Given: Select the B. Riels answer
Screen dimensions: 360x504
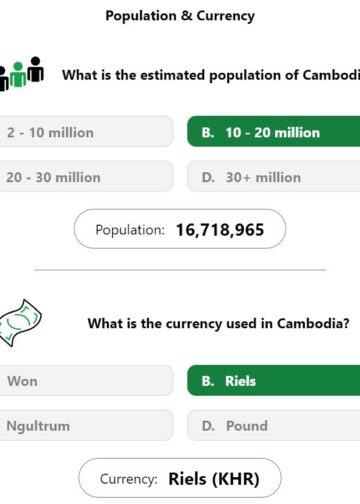Looking at the screenshot, I should pyautogui.click(x=274, y=381).
